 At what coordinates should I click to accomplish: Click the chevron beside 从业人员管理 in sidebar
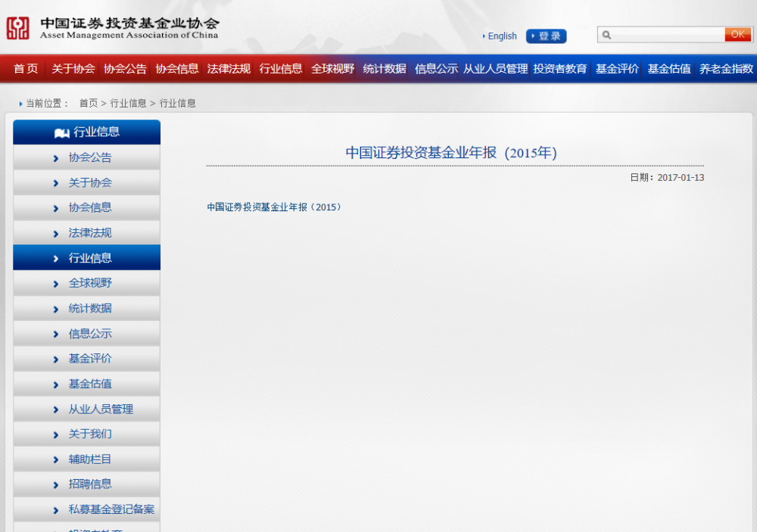[56, 410]
